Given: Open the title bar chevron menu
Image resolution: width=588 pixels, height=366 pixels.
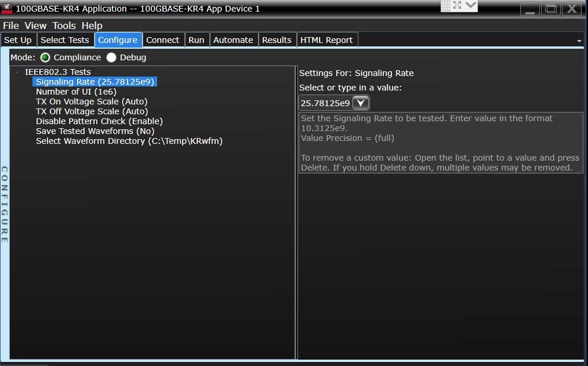Looking at the screenshot, I should pos(471,6).
